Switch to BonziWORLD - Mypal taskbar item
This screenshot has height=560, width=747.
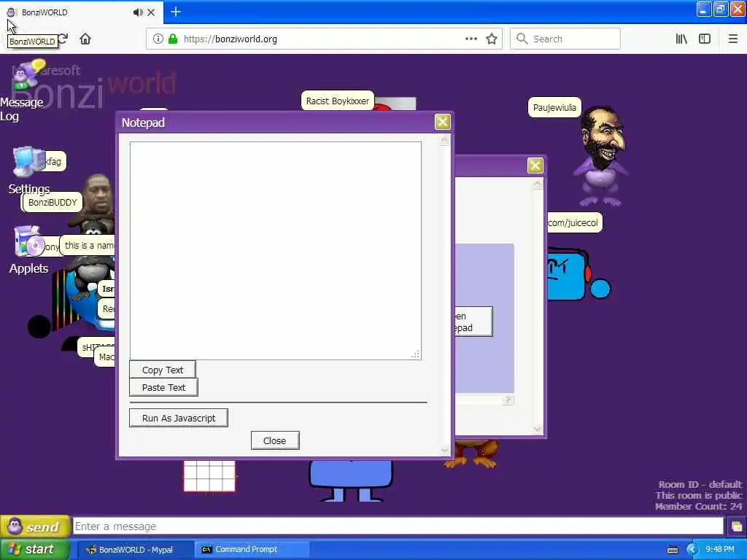pos(136,550)
